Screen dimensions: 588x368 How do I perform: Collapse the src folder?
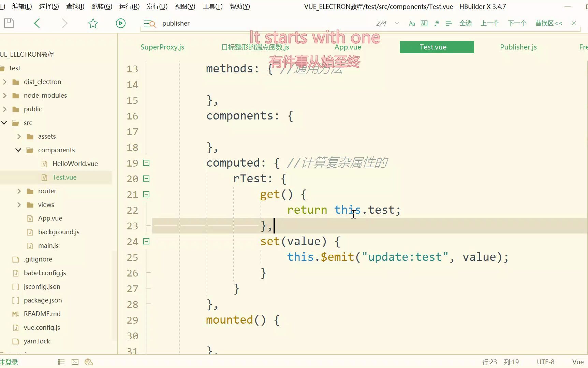point(4,123)
